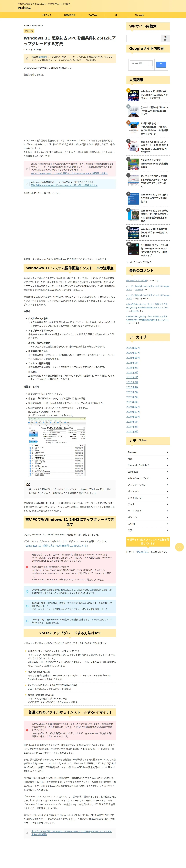Viewport: 186px width, 868px height.
Task: Open the YouTube nav menu item
Action: (93, 15)
